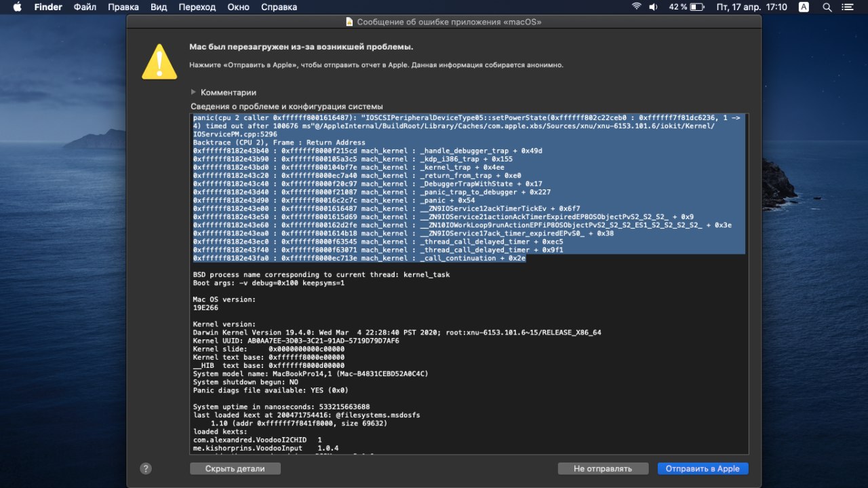Viewport: 868px width, 488px height.
Task: Open the Вид menu
Action: click(x=159, y=7)
